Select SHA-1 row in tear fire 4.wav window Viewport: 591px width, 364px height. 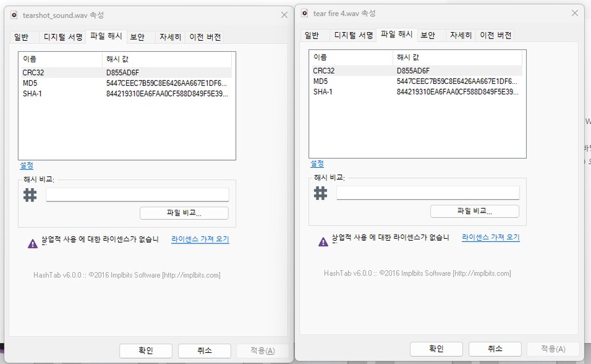pos(416,92)
